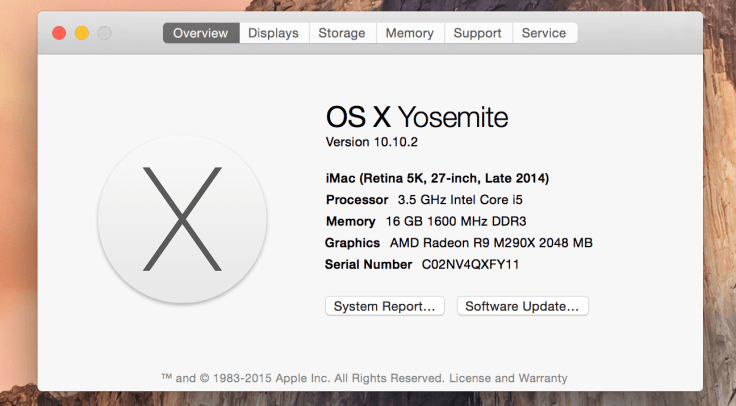Show the Support tab
The image size is (736, 406).
[477, 33]
